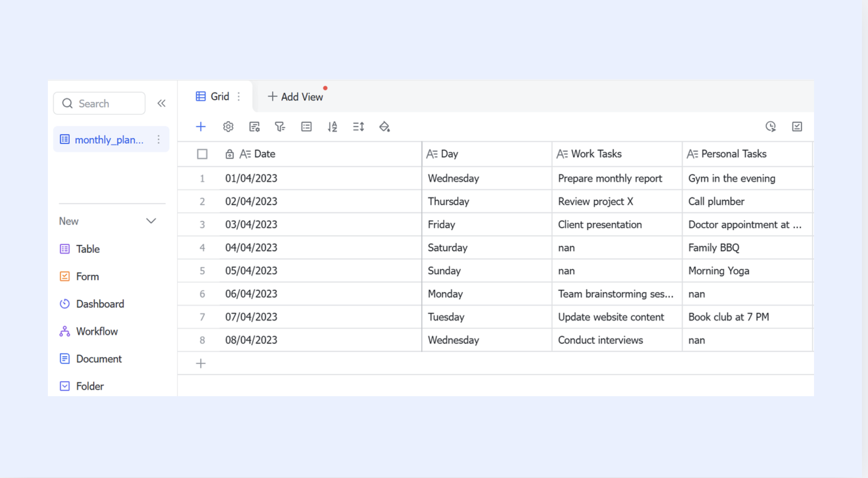
Task: Open the field settings gear icon
Action: coord(228,127)
